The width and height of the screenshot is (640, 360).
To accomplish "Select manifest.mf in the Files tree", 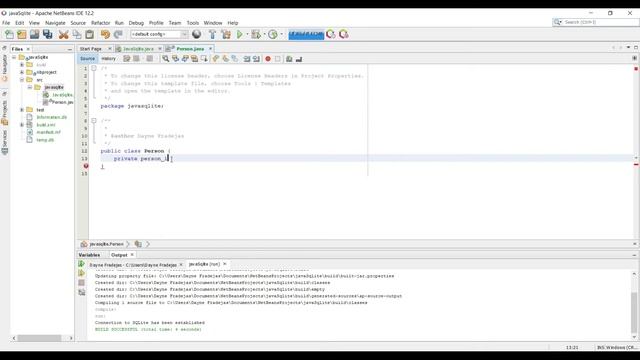I will click(48, 132).
